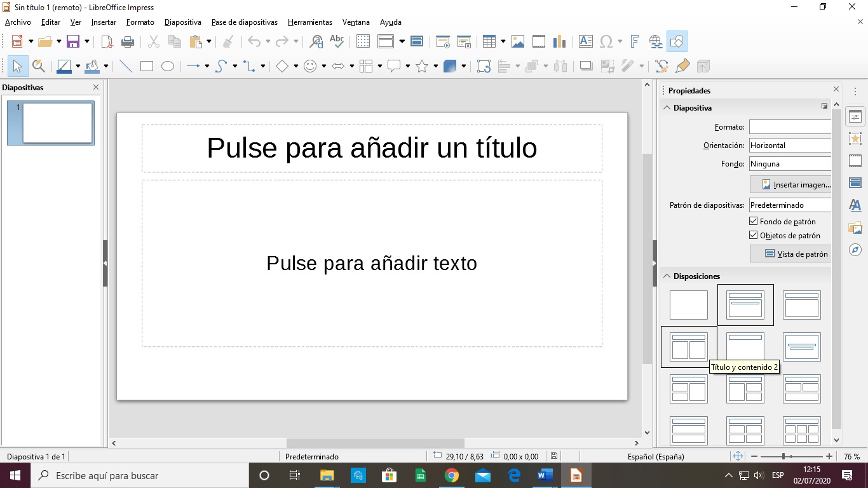Click 'Pulse para añadir texto' placeholder
The height and width of the screenshot is (488, 868).
click(372, 263)
